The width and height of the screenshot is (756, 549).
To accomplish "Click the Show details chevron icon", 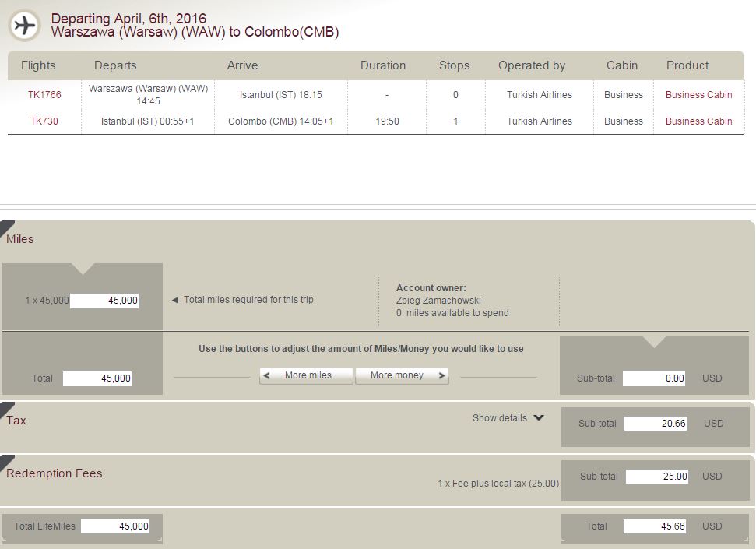I will tap(539, 417).
